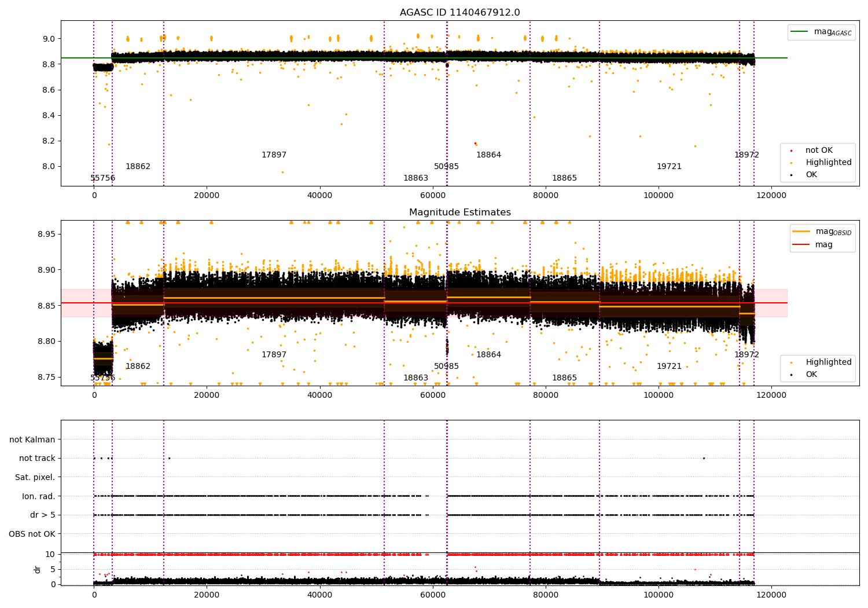Viewport: 868px width, 608px height.
Task: Click the 'Ion. rad.' row label
Action: (x=39, y=496)
